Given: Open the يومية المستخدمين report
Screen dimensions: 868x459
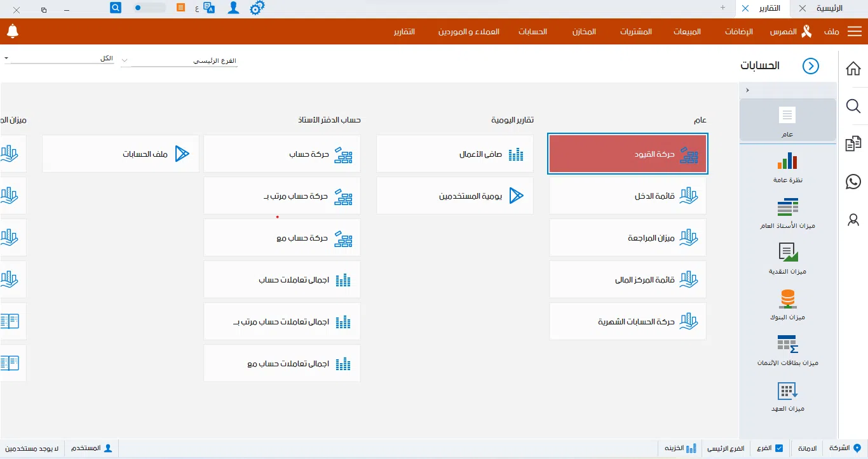Looking at the screenshot, I should tap(454, 196).
